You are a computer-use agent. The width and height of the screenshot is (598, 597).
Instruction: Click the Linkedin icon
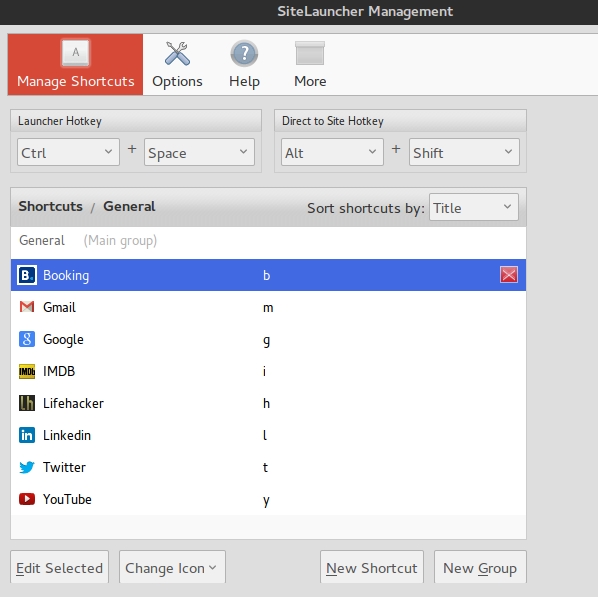point(27,435)
